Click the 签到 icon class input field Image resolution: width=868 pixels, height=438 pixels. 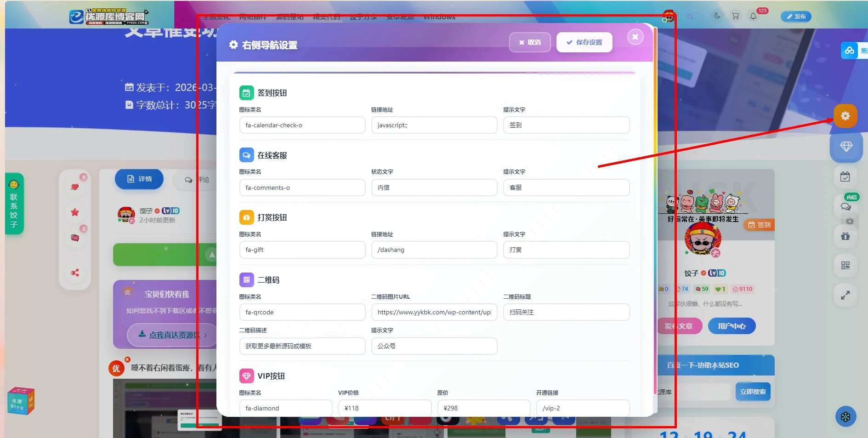coord(302,125)
